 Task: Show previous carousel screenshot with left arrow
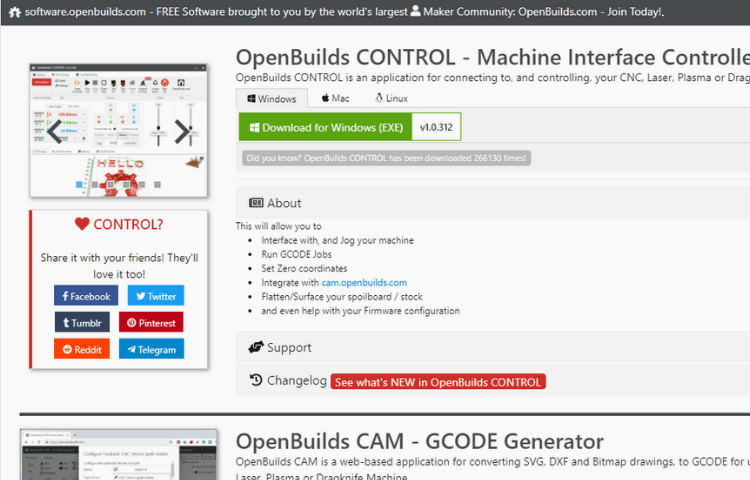point(55,131)
